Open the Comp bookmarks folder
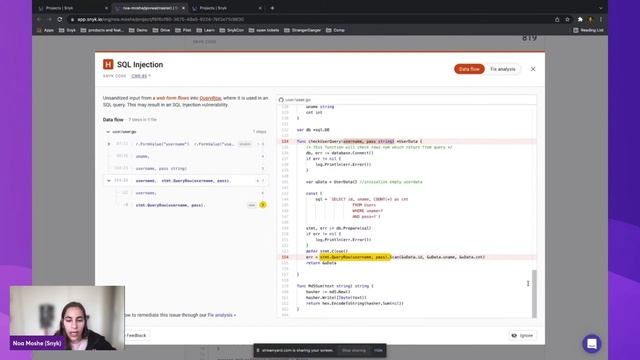Viewport: 640px width, 360px height. coord(336,30)
